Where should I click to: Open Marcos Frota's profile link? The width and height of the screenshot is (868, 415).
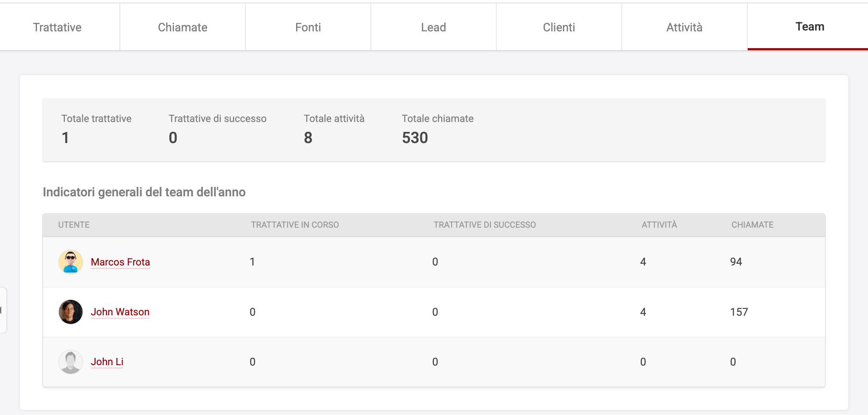pyautogui.click(x=120, y=262)
